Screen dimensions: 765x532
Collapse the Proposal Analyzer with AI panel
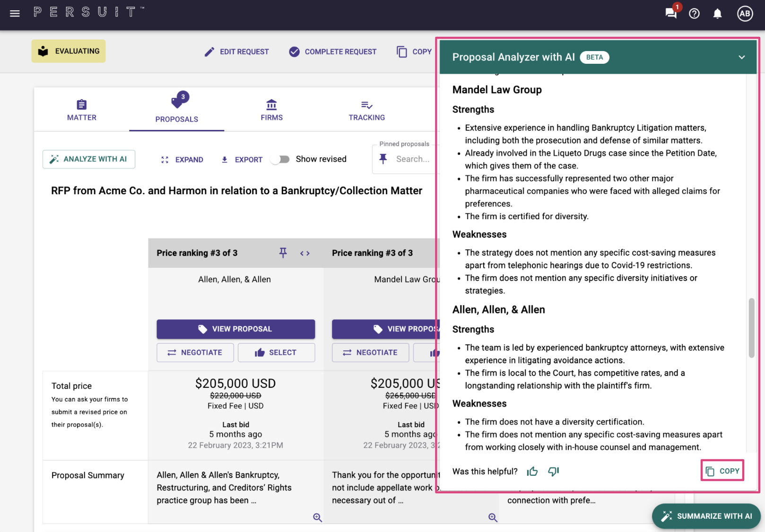point(741,57)
